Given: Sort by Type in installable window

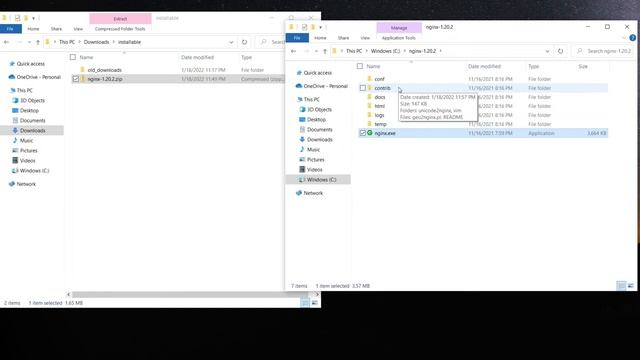Looking at the screenshot, I should point(247,57).
